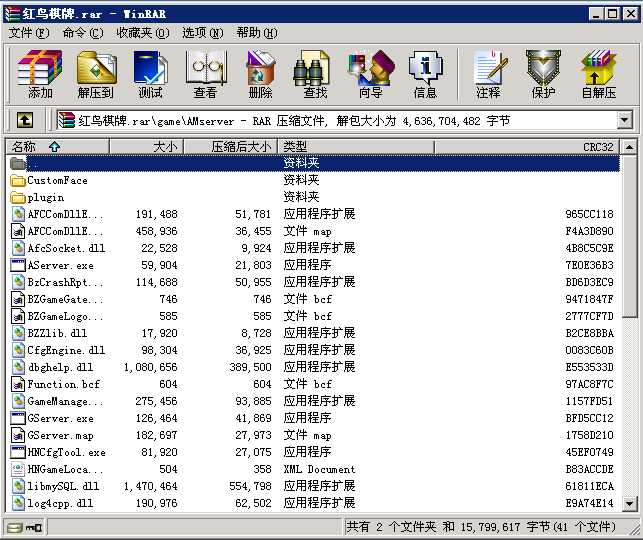Open the 命令(C) menu
Screen dimensions: 643x540
pos(83,33)
